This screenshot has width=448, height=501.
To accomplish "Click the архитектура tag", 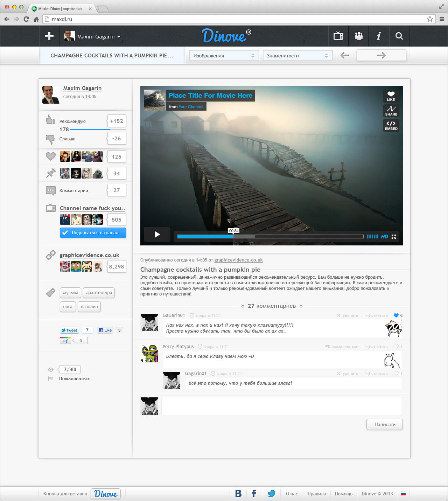I will (x=99, y=293).
